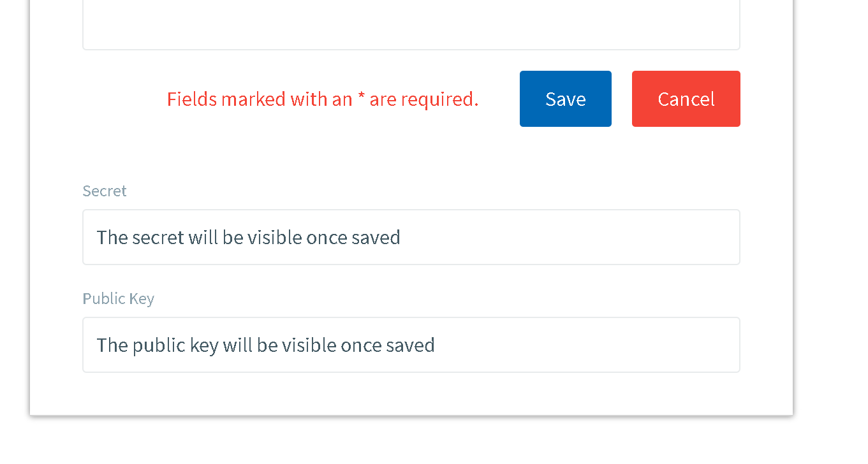Click "The public key will be visible" placeholder
Viewport: 868px width, 464px height.
tap(265, 345)
